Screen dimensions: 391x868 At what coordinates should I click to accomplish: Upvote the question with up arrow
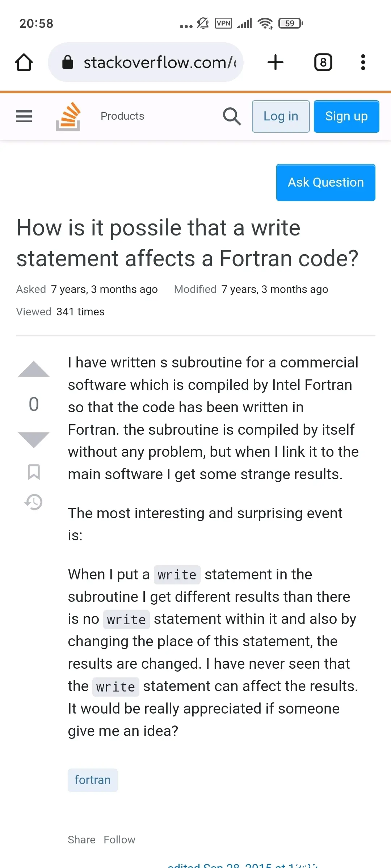point(34,369)
